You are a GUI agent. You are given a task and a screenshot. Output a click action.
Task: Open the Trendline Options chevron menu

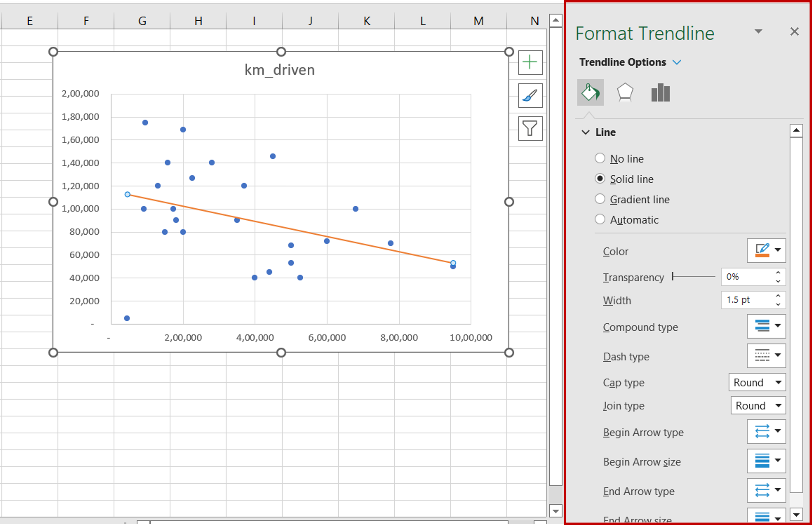coord(677,62)
